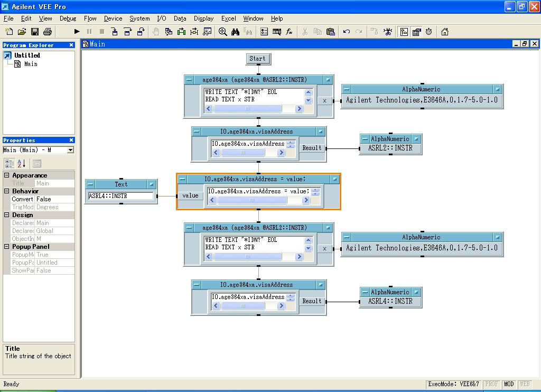Screen dimensions: 541x392
Task: Click the Save floppy disk icon
Action: click(35, 32)
